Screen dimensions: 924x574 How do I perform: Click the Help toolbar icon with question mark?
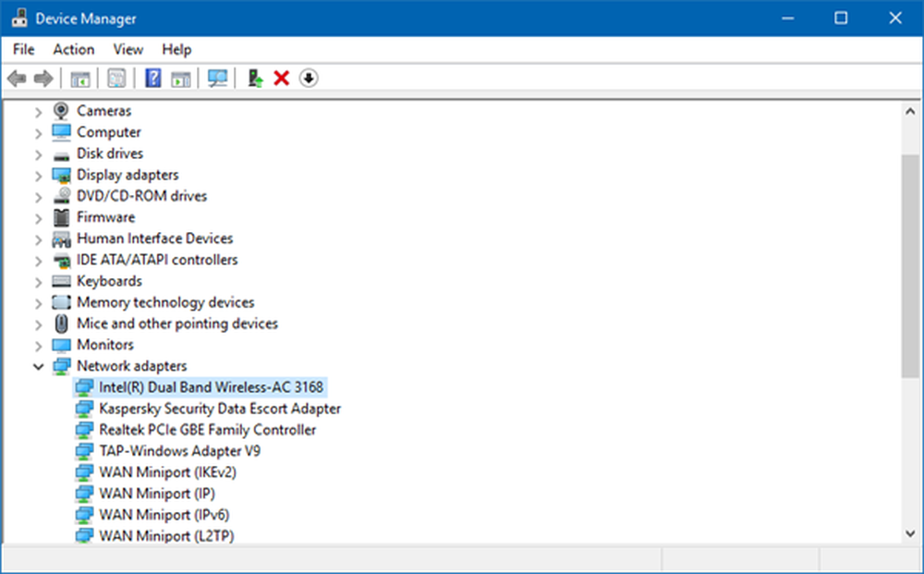(x=153, y=79)
